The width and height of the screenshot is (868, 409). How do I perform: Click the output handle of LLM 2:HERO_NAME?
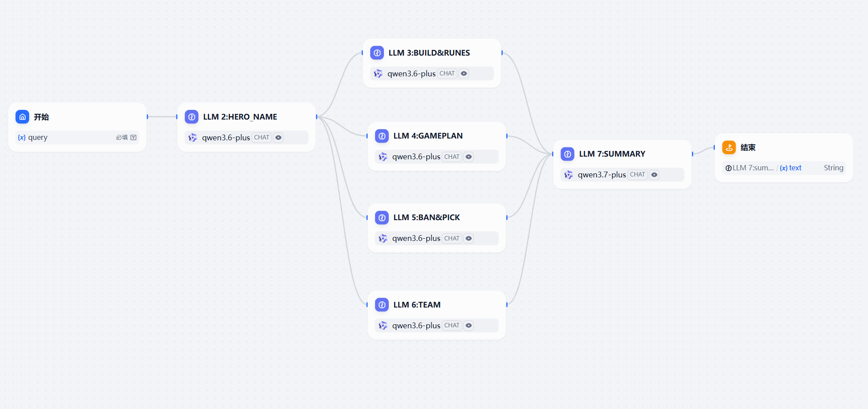click(x=317, y=117)
